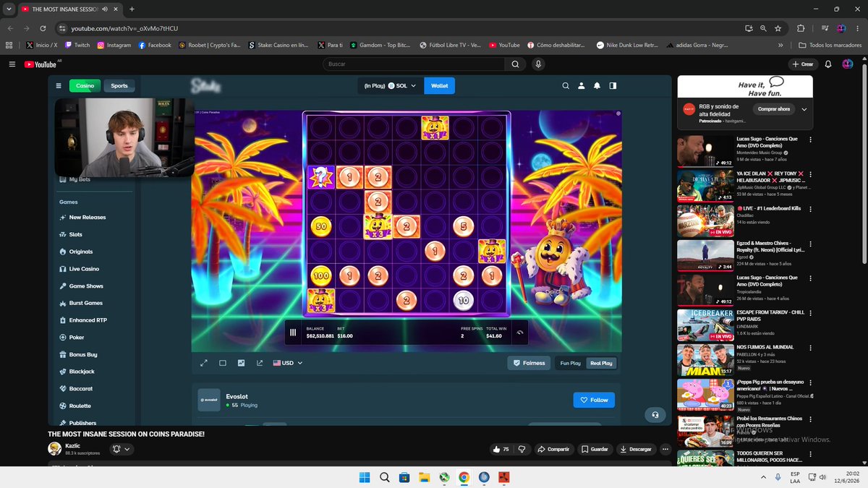This screenshot has height=488, width=868.
Task: Open Windows taskbar search
Action: pyautogui.click(x=385, y=477)
